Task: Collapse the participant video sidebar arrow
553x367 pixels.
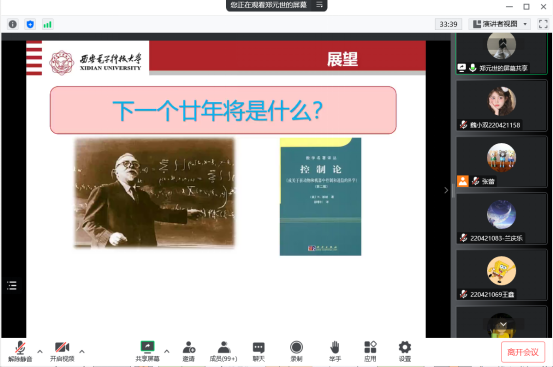Action: point(446,190)
